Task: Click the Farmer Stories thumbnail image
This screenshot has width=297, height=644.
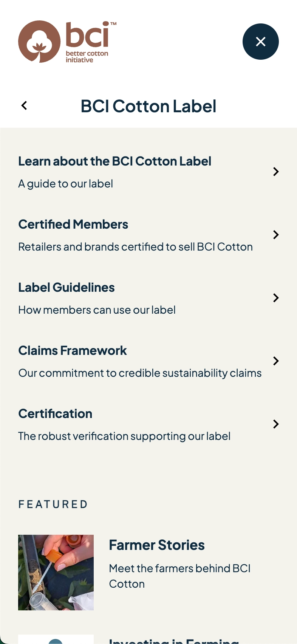Action: 56,572
